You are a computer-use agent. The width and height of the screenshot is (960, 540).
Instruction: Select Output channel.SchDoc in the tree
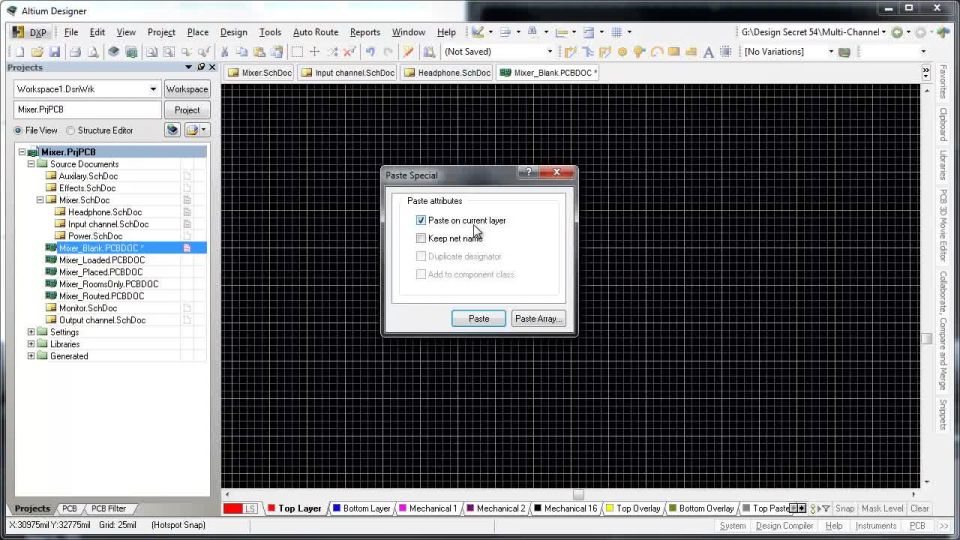tap(102, 320)
